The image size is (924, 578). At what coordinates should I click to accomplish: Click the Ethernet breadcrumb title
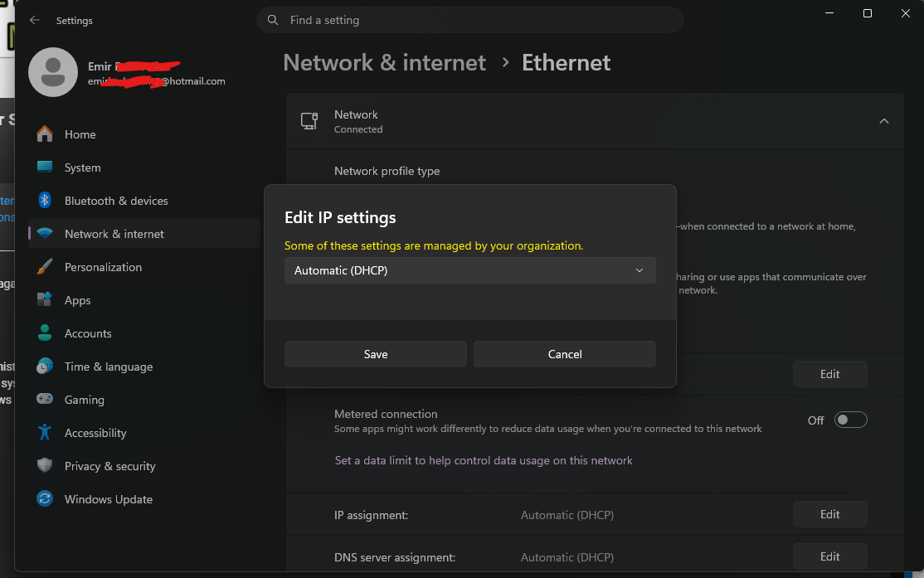[x=566, y=62]
